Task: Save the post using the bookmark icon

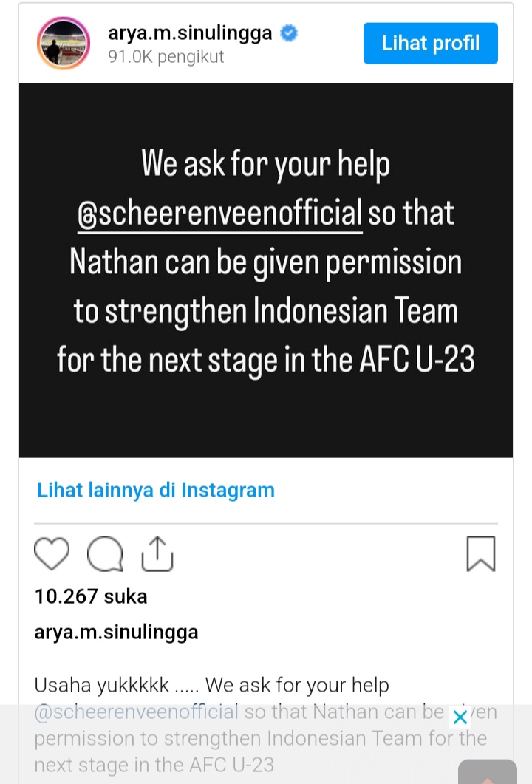Action: click(481, 553)
